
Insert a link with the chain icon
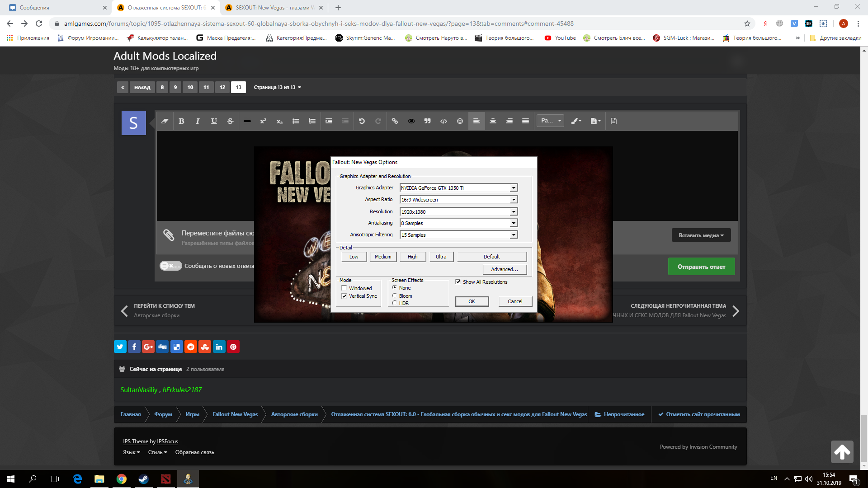coord(395,121)
